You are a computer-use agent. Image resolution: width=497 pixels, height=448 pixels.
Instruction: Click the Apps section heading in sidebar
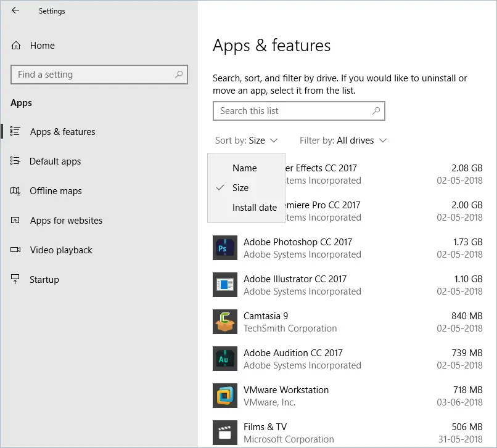21,103
